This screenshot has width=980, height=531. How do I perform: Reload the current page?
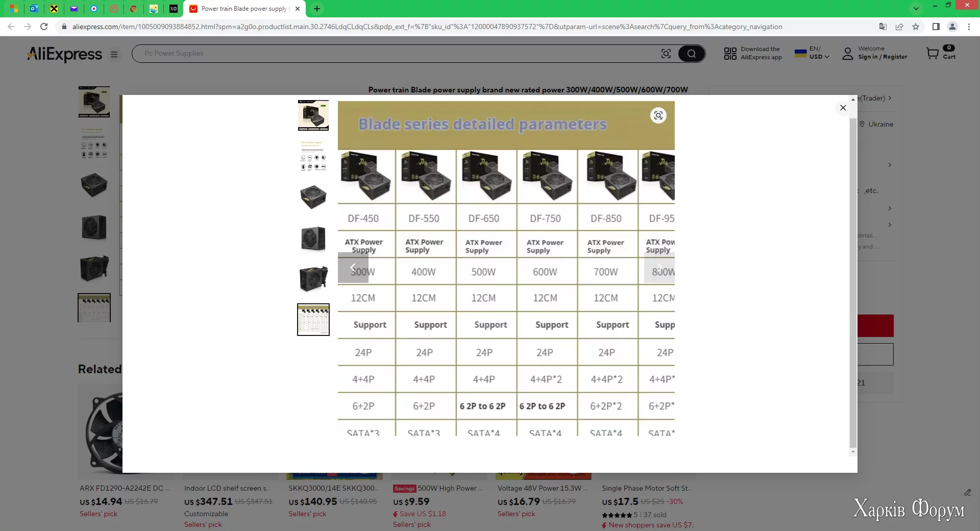pos(44,27)
